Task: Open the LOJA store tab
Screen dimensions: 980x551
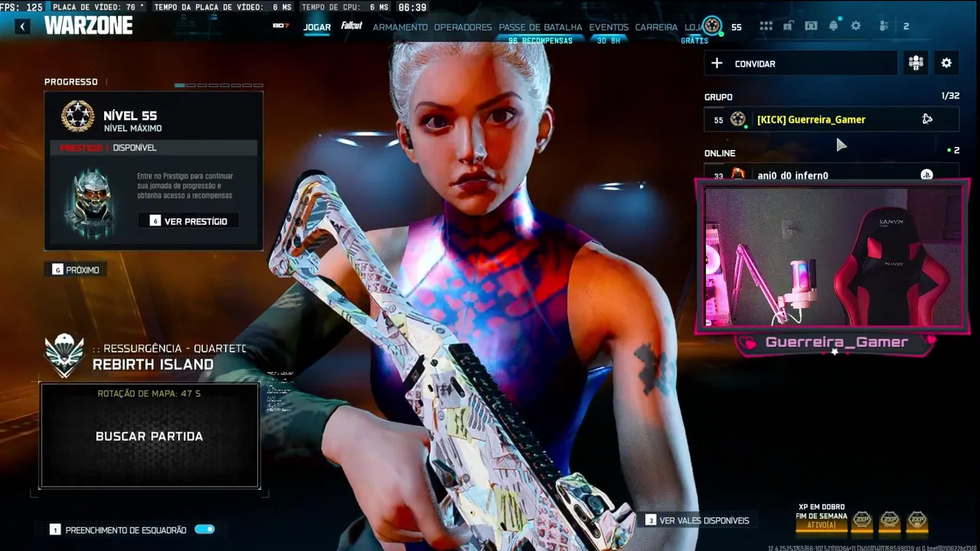Action: point(692,27)
